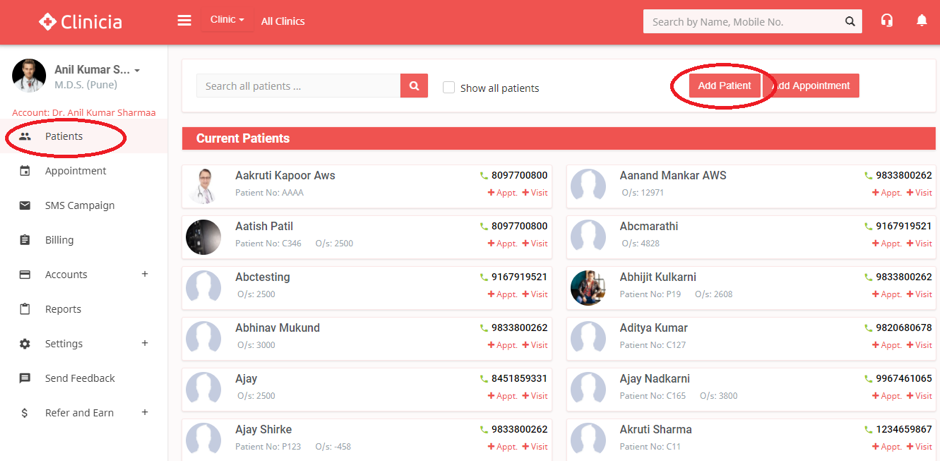The width and height of the screenshot is (940, 461).
Task: Click phone icon for Aakruti Kapoor Aws
Action: click(484, 176)
